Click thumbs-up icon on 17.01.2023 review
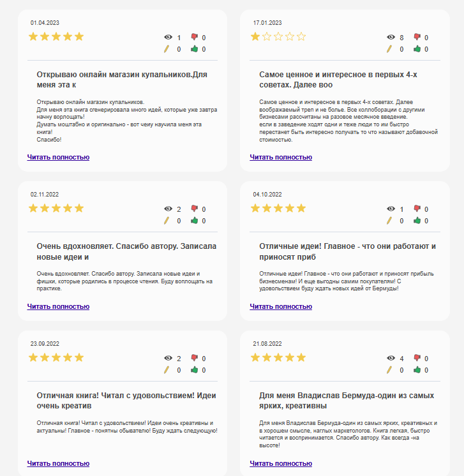Image resolution: width=464 pixels, height=476 pixels. (417, 48)
